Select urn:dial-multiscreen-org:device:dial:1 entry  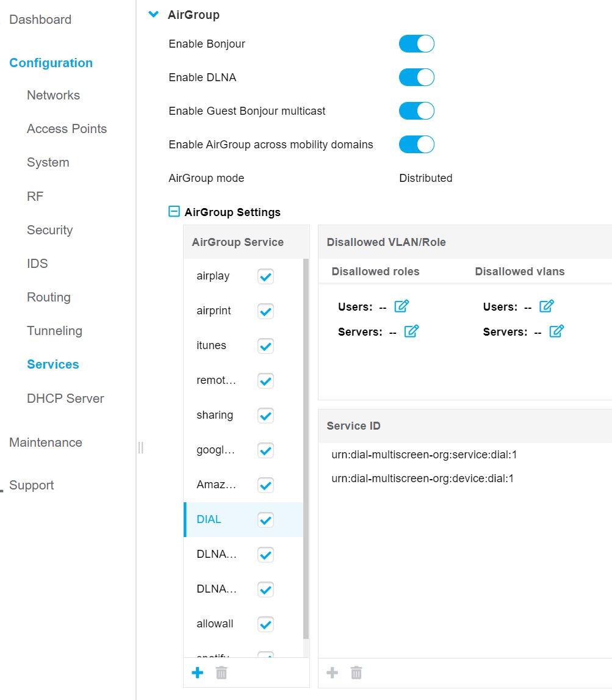coord(422,478)
